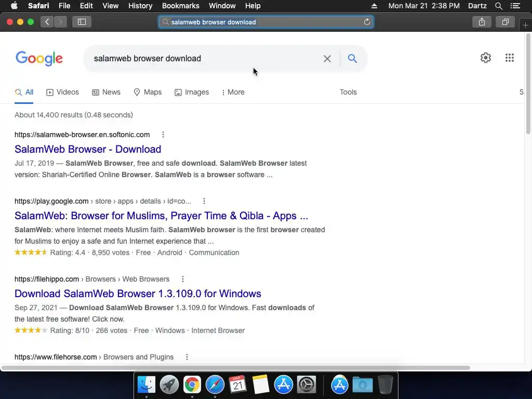Open the Downloads folder in Dock
Viewport: 532px width, 399px height.
pos(362,385)
